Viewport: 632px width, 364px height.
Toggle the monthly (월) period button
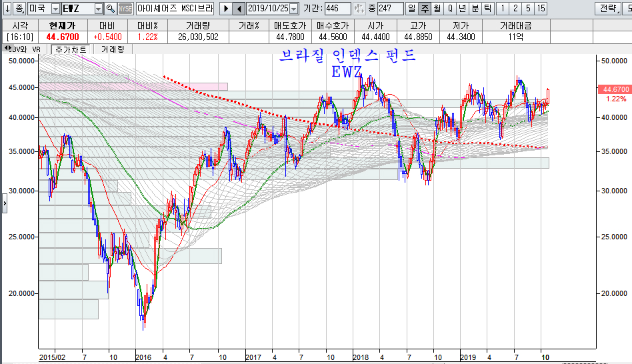(436, 9)
